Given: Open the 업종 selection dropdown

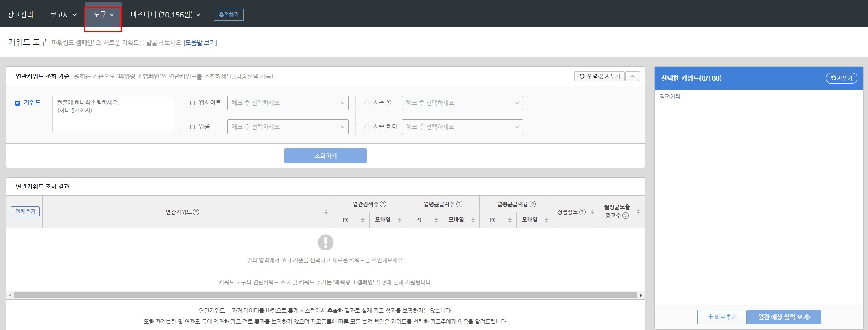Looking at the screenshot, I should pyautogui.click(x=288, y=127).
